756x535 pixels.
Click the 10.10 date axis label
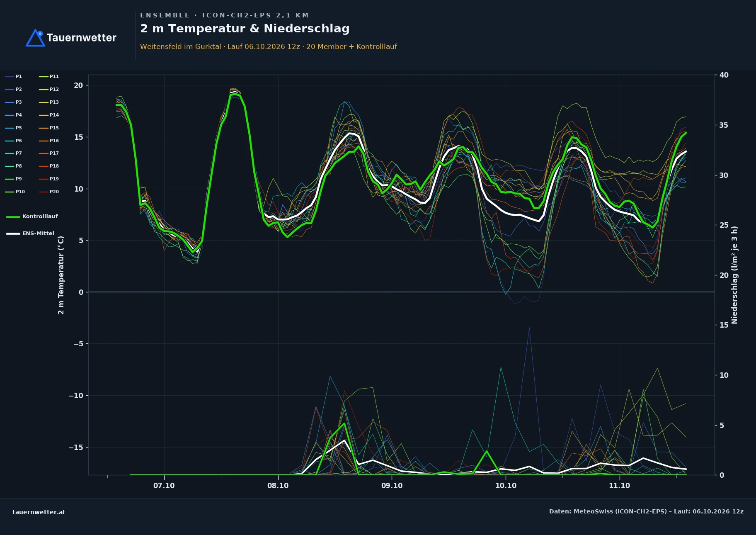click(506, 486)
